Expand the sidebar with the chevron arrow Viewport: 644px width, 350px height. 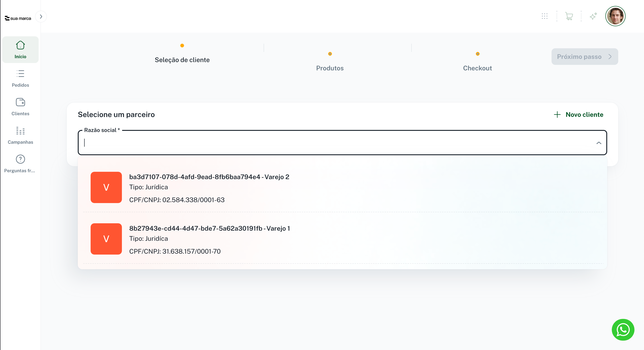pyautogui.click(x=41, y=17)
